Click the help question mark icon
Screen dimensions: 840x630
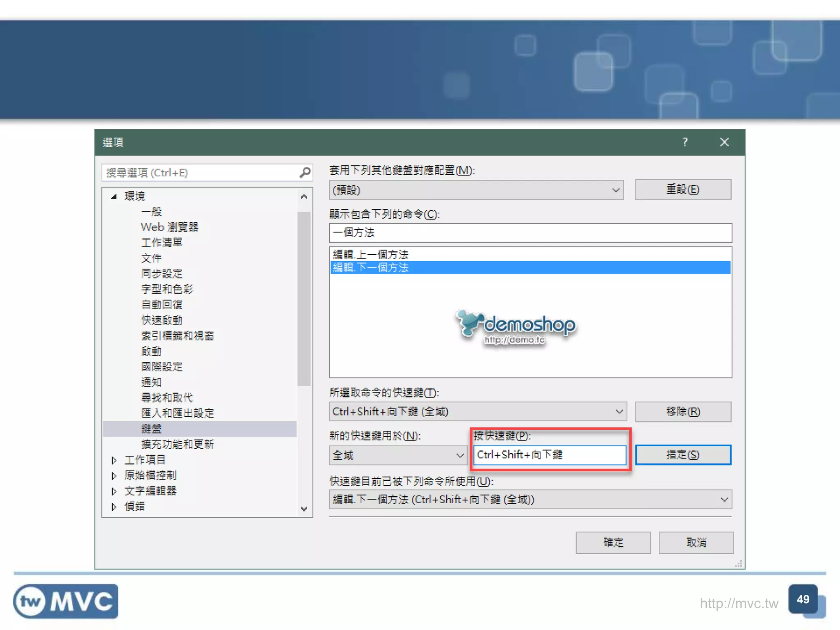(685, 142)
